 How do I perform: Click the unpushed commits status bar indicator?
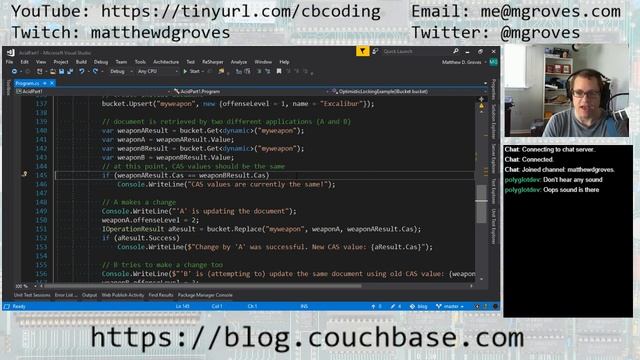point(376,306)
